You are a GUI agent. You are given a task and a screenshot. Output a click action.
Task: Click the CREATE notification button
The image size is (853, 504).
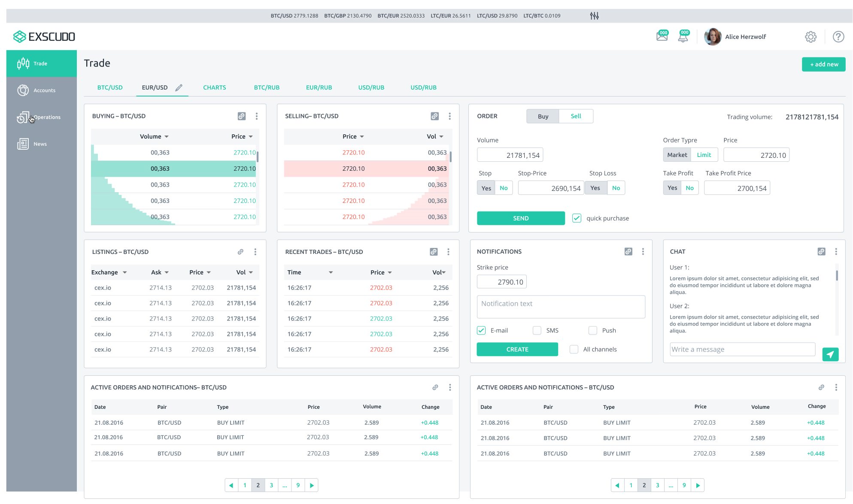[517, 349]
